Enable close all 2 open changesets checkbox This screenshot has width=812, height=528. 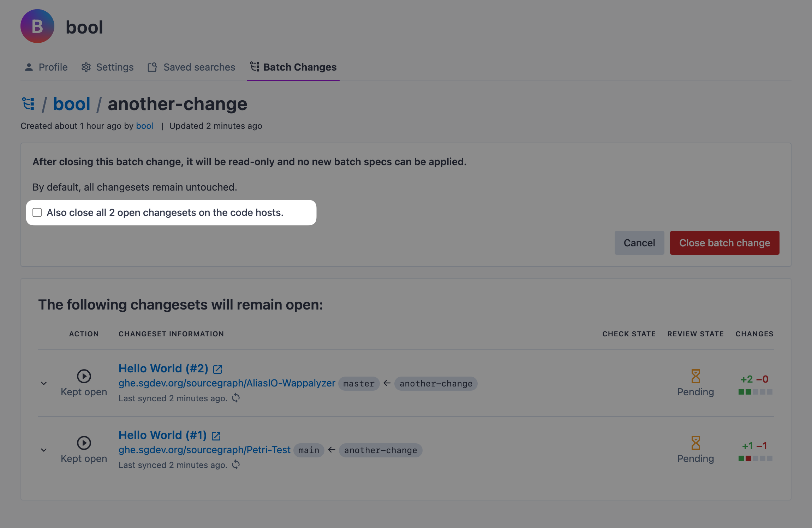point(37,212)
